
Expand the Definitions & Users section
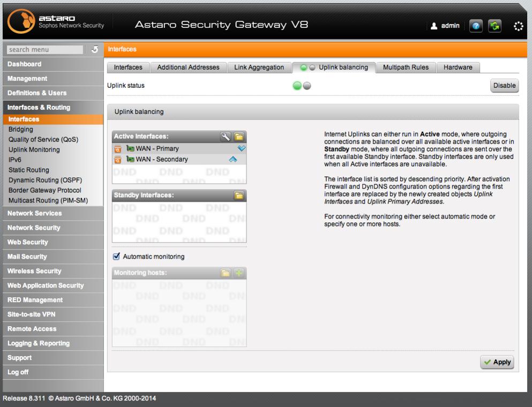[53, 93]
